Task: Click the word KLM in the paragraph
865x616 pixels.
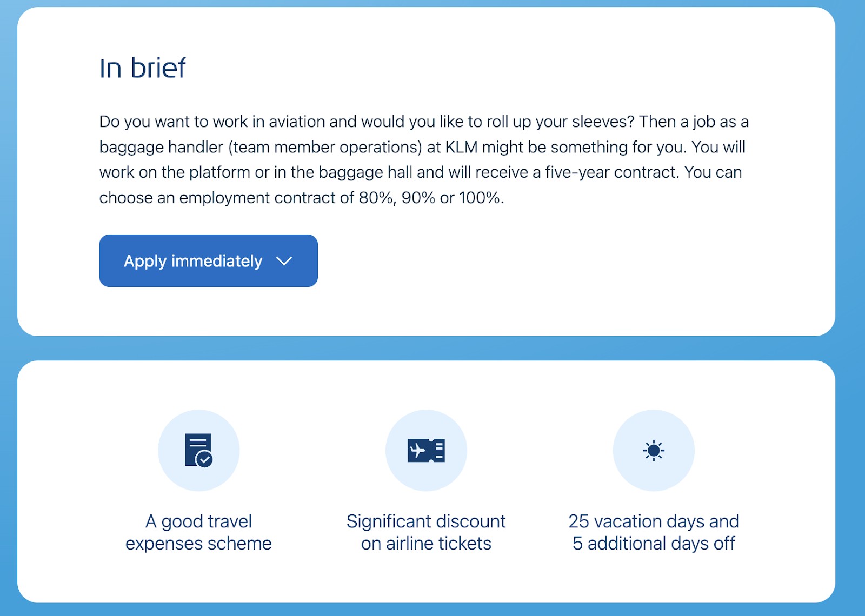Action: tap(461, 147)
